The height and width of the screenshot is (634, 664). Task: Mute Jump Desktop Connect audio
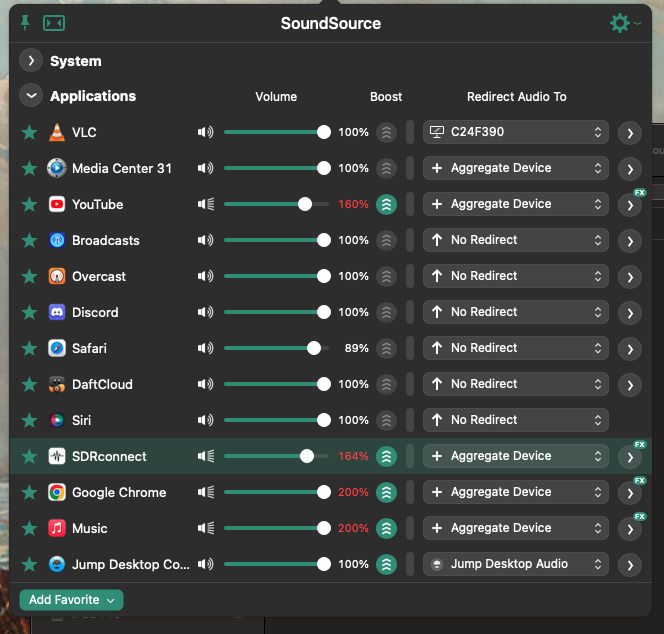[205, 564]
